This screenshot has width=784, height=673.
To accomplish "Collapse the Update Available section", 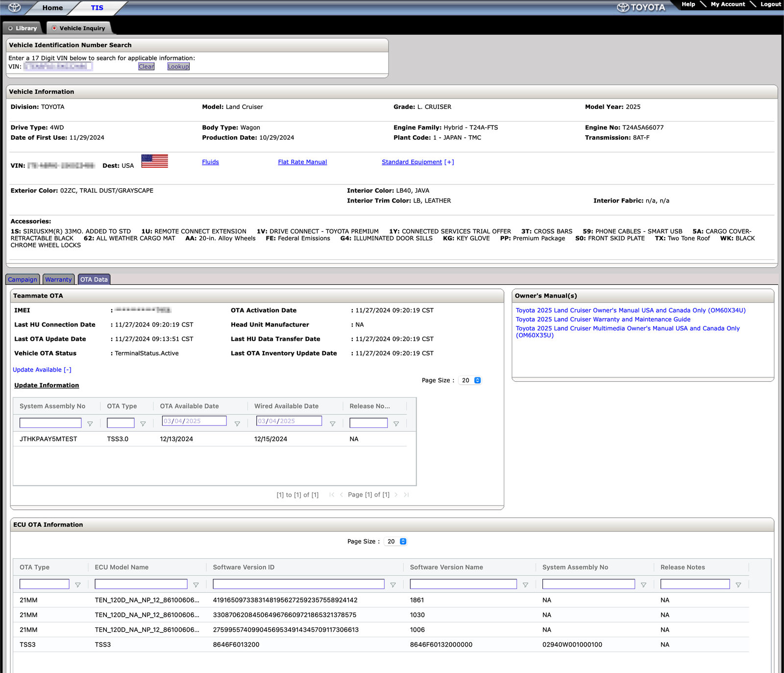I will tap(42, 370).
